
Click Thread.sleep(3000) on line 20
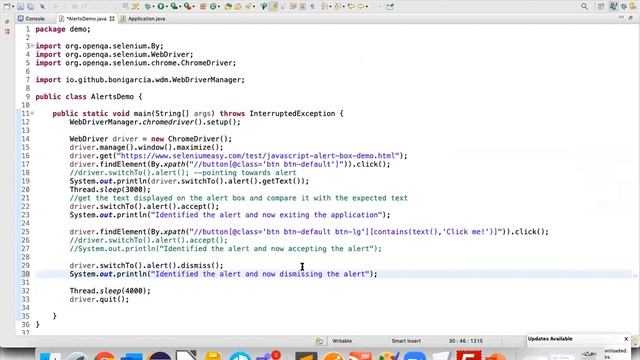pos(110,189)
